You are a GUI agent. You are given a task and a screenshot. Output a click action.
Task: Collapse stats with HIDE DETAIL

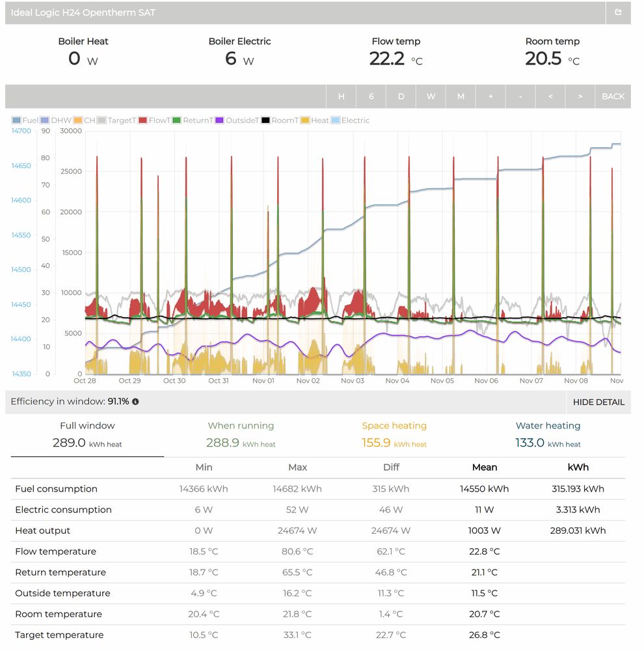coord(598,402)
